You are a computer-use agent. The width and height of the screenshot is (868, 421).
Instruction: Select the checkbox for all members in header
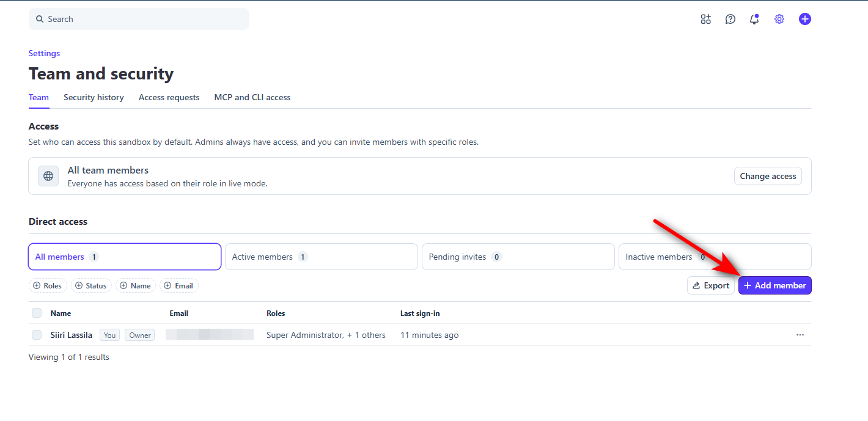37,313
